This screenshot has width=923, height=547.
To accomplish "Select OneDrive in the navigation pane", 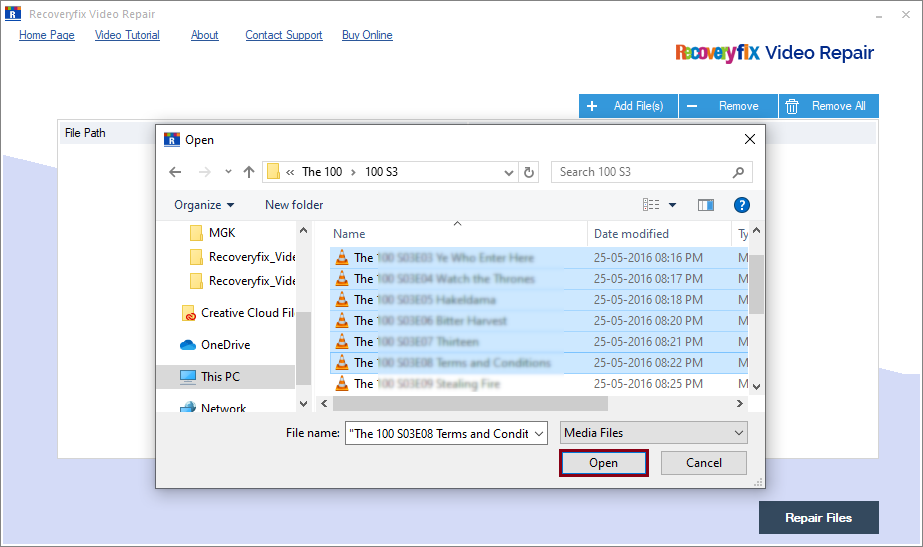I will [x=215, y=345].
